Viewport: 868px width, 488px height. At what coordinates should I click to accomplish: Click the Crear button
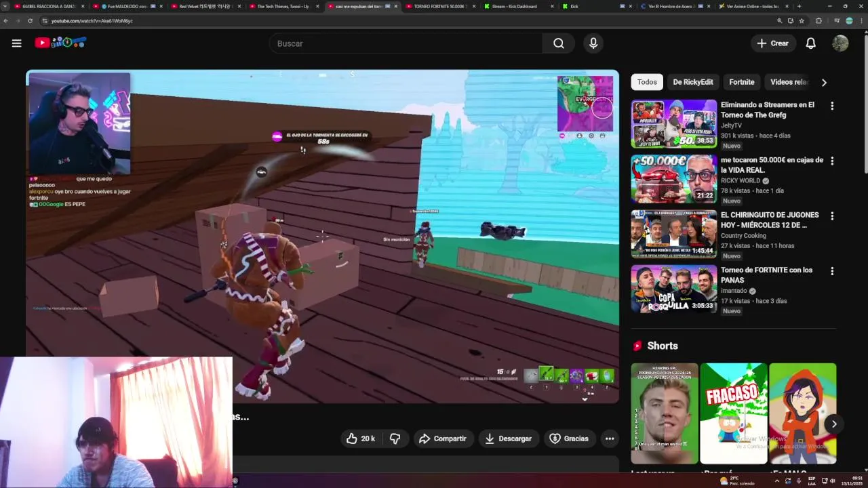click(772, 43)
